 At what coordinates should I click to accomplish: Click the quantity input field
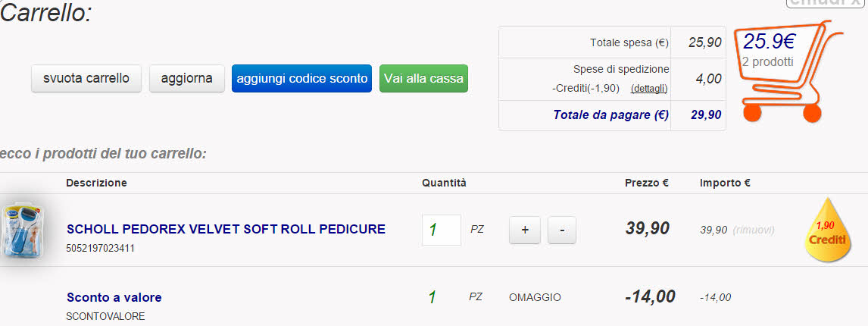tap(441, 230)
